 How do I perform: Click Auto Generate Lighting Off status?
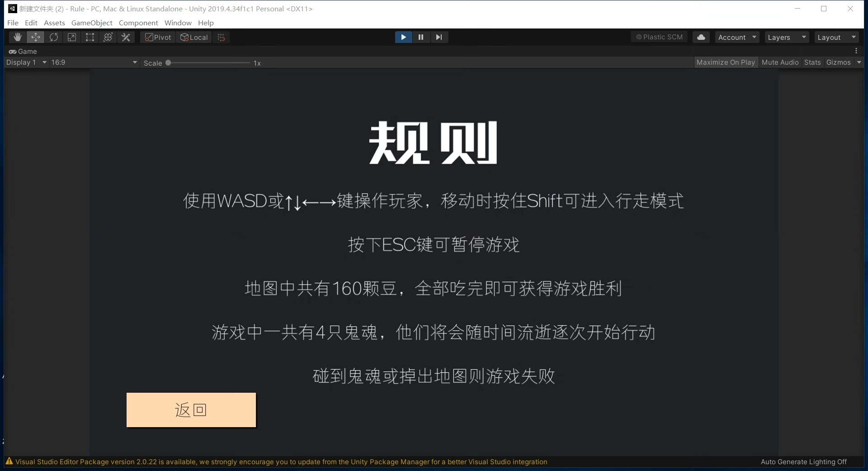[803, 461]
